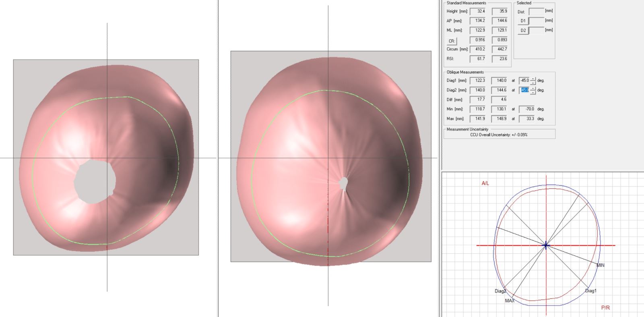Viewport: 644px width, 317px height.
Task: Click the P/R label on the plot
Action: point(605,308)
